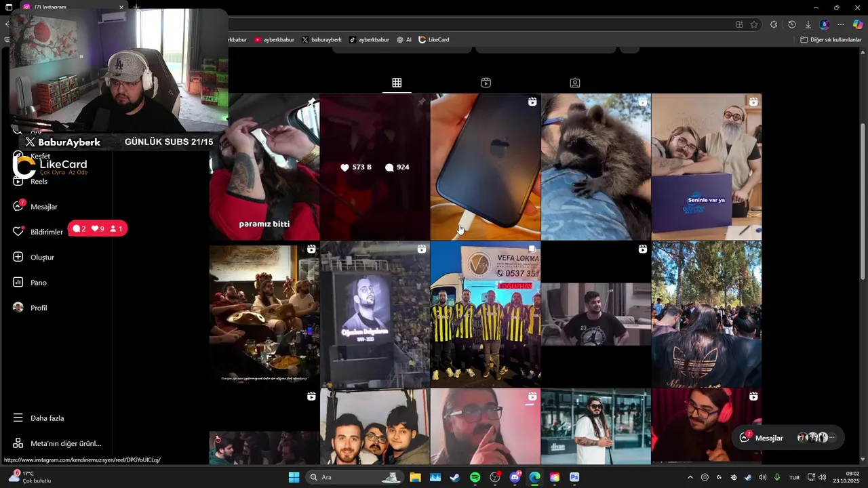Open the man on couch reel
Screen dimensions: 868x488
[596, 314]
